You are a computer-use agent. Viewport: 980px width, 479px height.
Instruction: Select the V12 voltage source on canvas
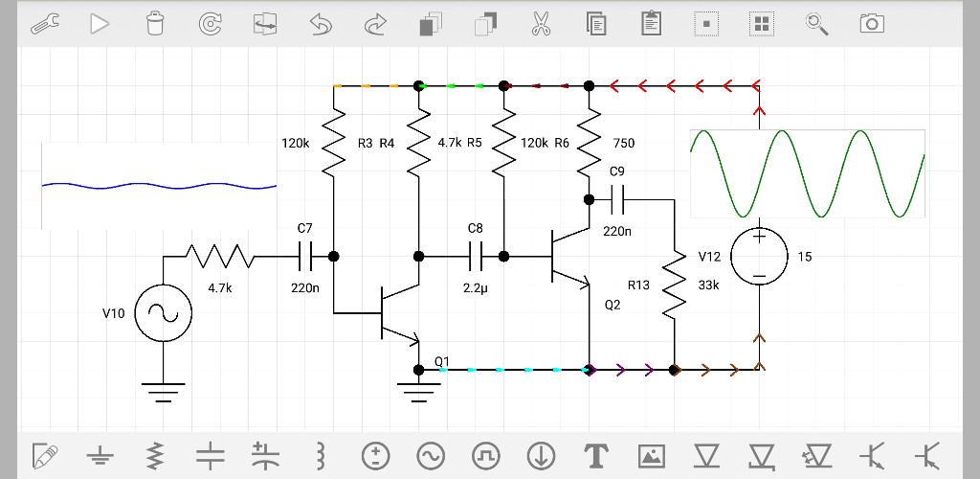coord(759,257)
